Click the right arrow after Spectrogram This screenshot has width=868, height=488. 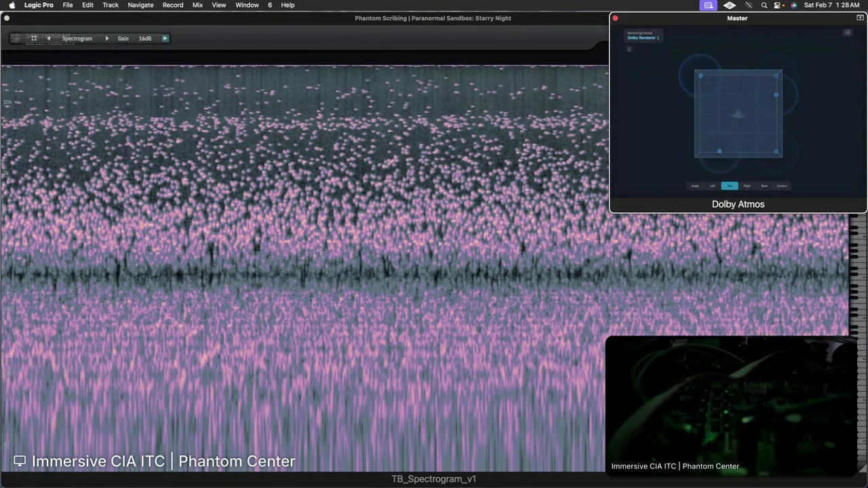[106, 39]
